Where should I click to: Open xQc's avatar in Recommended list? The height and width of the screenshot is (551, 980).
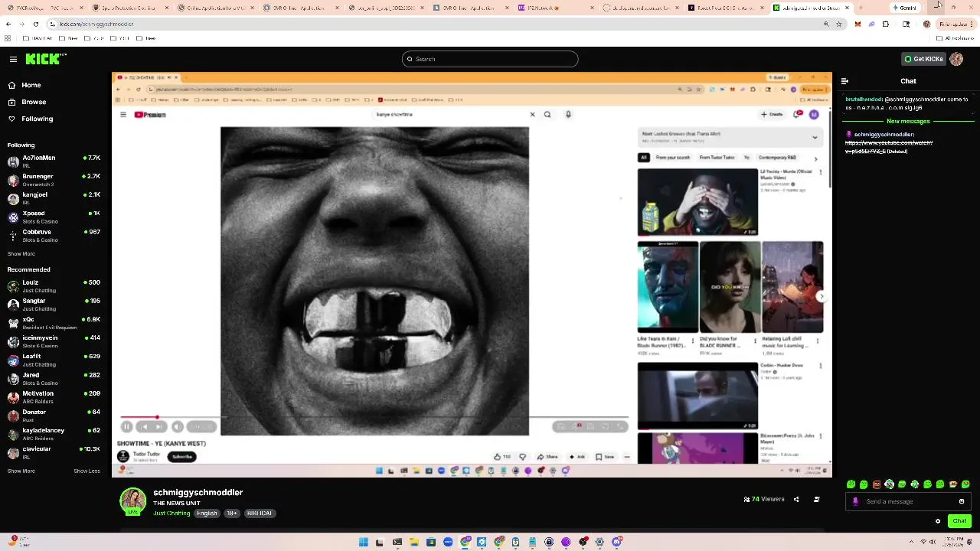[13, 323]
